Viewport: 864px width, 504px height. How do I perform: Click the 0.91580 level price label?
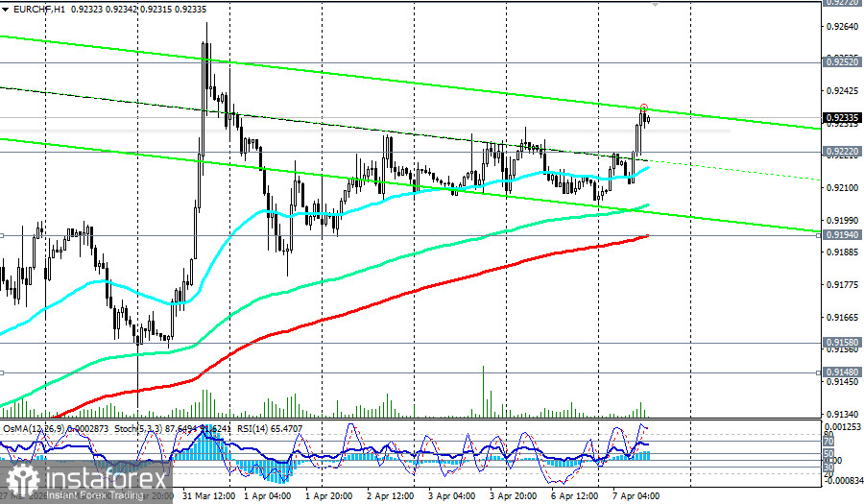click(x=841, y=343)
